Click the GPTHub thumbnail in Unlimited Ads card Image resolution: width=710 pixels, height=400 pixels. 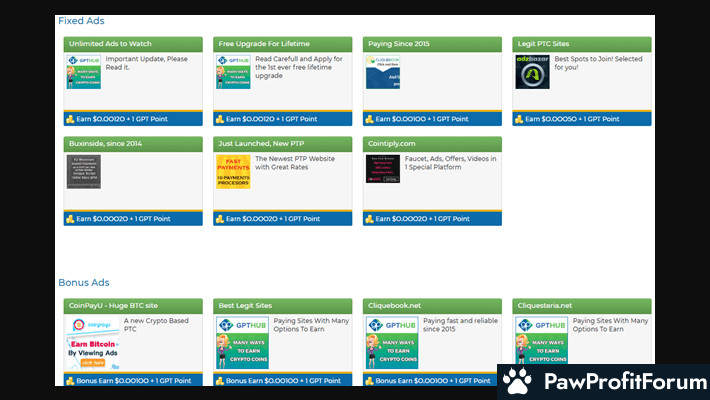[83, 73]
